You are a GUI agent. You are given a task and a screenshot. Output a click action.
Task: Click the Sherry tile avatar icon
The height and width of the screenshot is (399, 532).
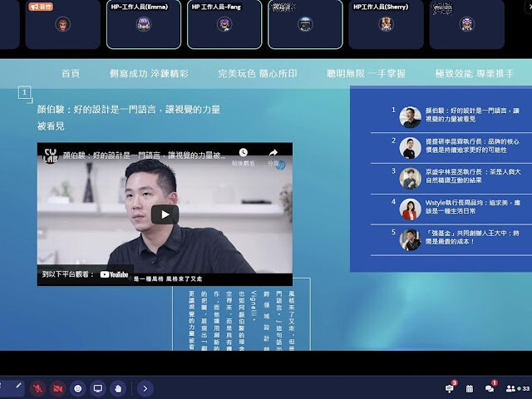pyautogui.click(x=386, y=24)
